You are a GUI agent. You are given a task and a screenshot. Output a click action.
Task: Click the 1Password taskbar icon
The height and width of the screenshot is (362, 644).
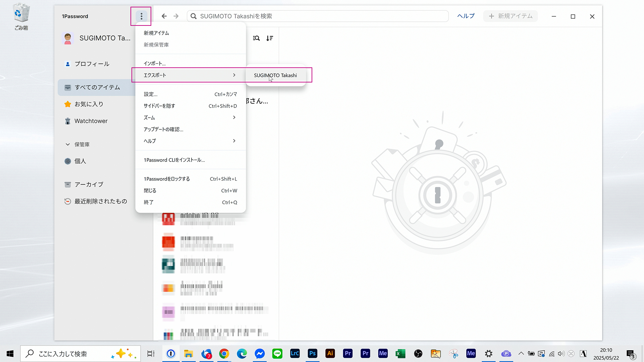click(171, 354)
